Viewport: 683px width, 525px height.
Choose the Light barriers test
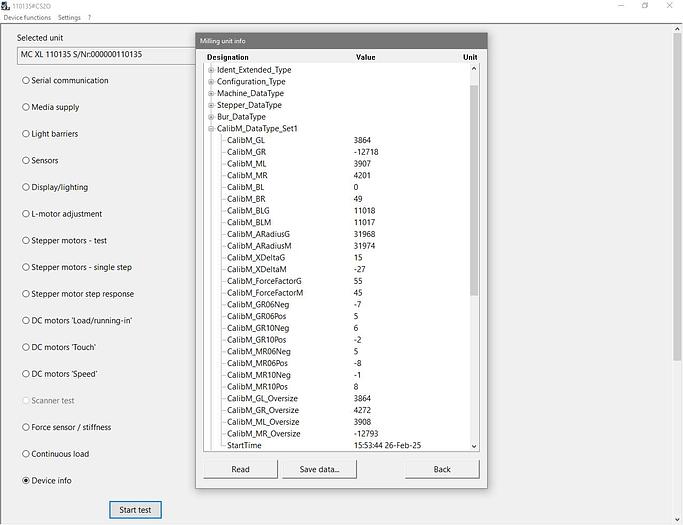click(26, 134)
